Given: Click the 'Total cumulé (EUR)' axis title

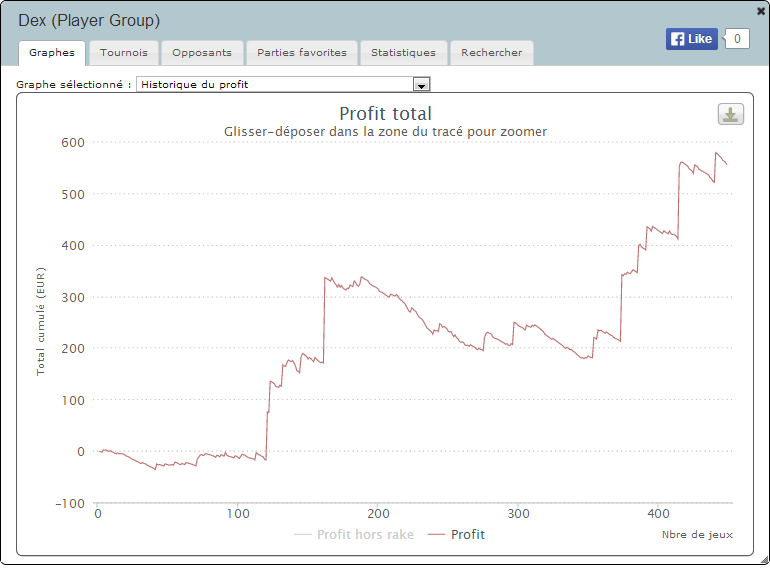Looking at the screenshot, I should coord(41,321).
